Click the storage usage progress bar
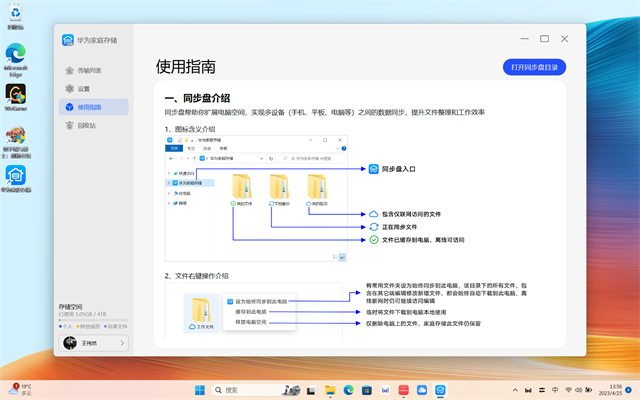 pyautogui.click(x=93, y=320)
